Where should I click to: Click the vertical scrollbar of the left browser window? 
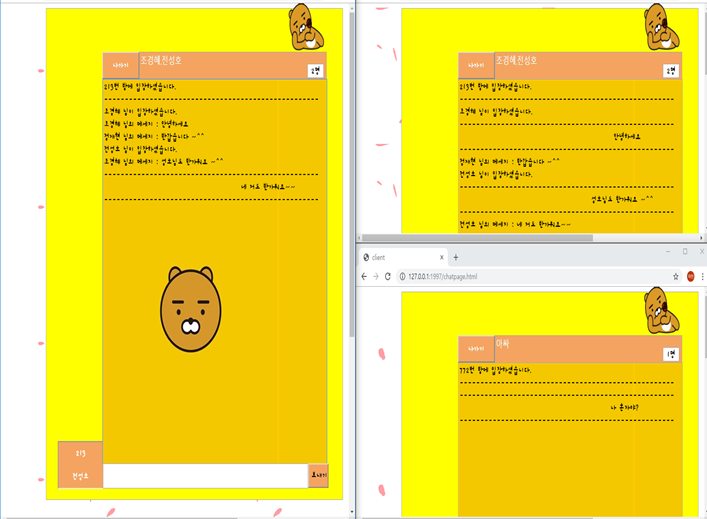coord(352,176)
